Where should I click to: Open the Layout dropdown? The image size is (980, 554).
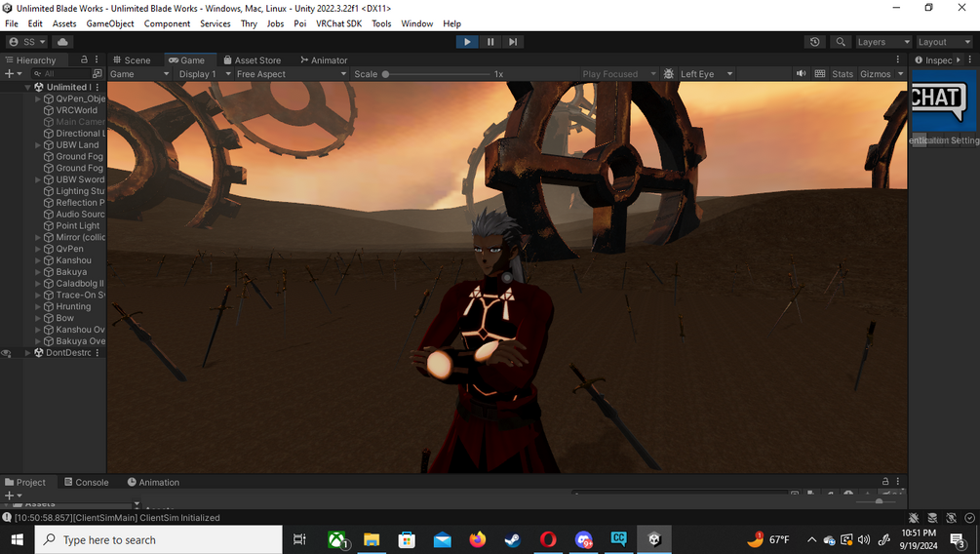944,42
